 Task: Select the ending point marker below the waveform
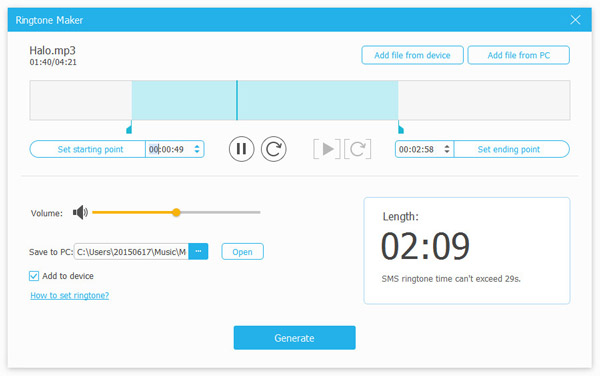401,128
